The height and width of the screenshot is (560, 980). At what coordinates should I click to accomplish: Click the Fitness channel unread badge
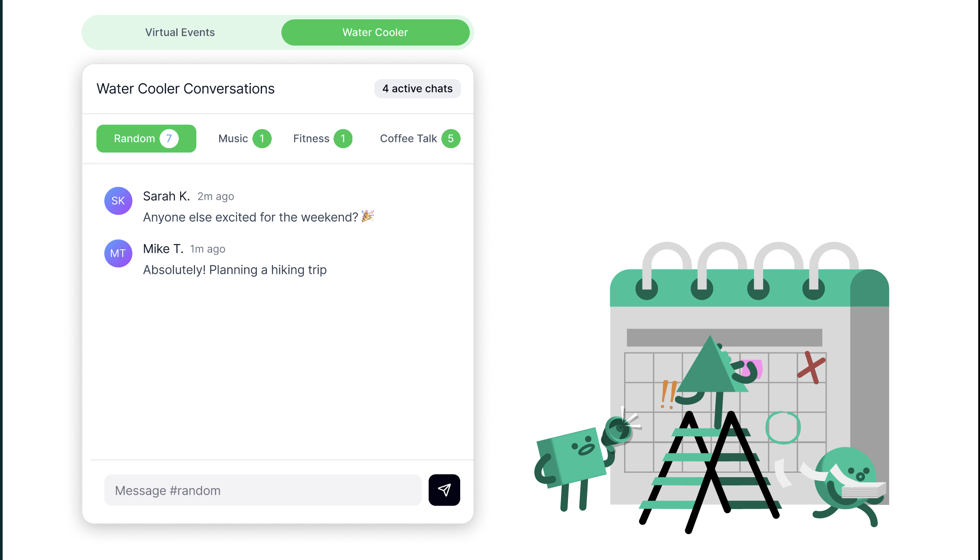point(343,138)
